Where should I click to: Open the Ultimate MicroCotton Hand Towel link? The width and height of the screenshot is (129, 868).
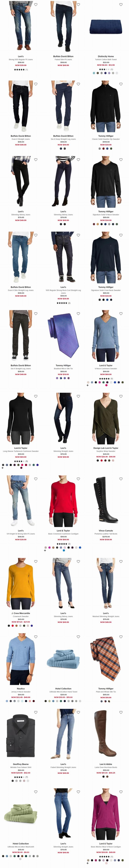pos(63,692)
